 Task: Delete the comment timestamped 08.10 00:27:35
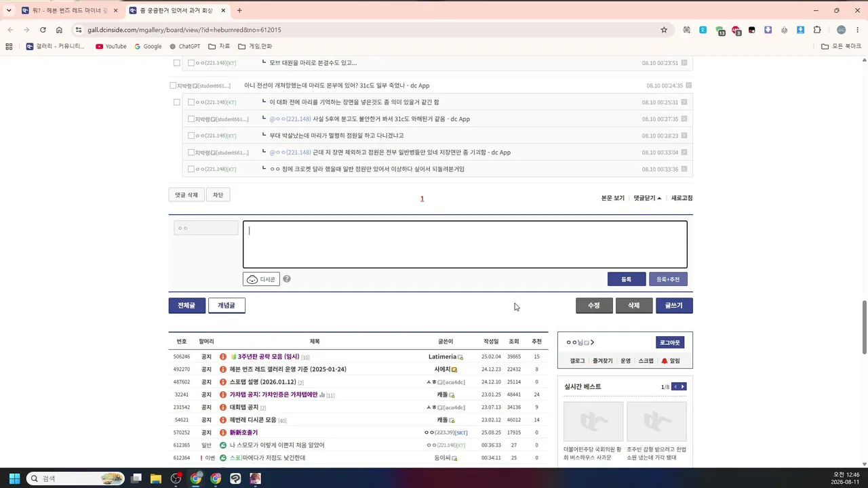pos(684,119)
